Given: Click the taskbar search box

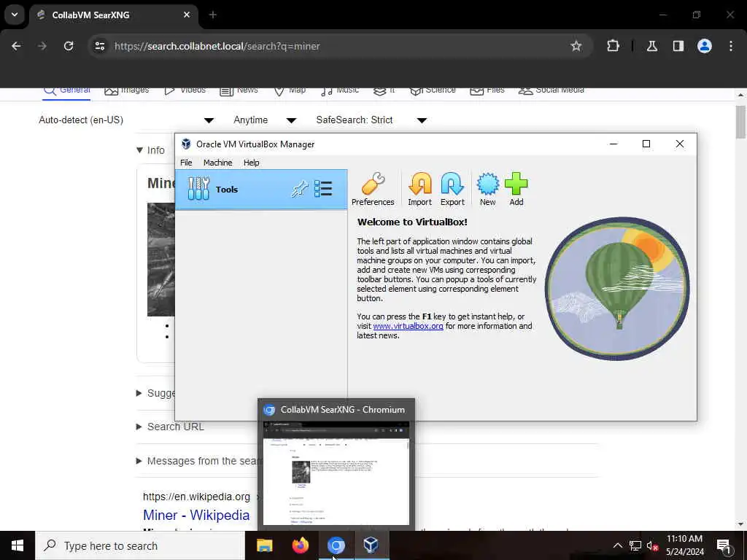Looking at the screenshot, I should [139, 545].
